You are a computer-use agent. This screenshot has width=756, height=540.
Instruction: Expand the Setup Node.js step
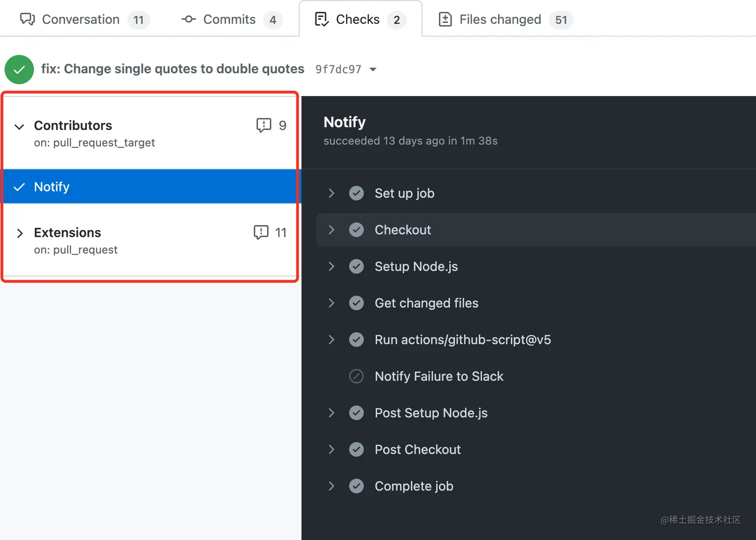(x=331, y=266)
